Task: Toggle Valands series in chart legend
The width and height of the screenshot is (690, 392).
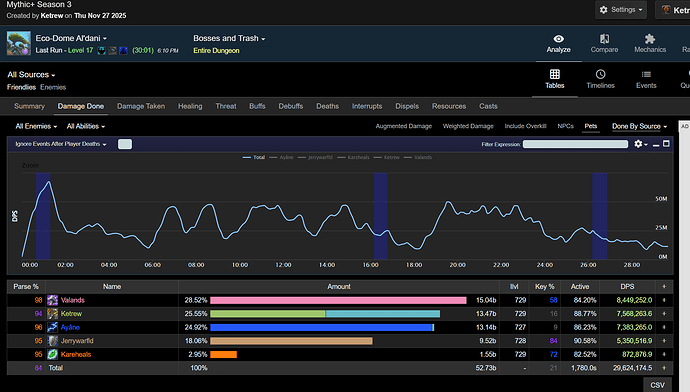Action: [x=418, y=157]
